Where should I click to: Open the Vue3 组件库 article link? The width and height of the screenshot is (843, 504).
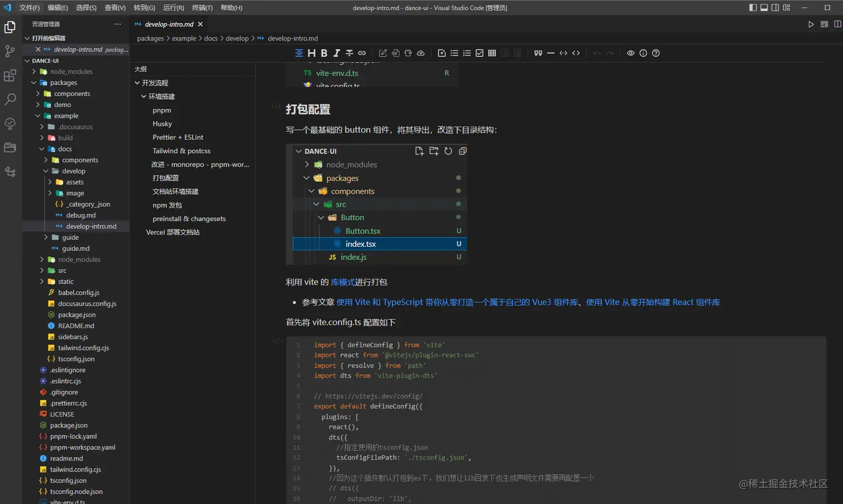pyautogui.click(x=457, y=302)
